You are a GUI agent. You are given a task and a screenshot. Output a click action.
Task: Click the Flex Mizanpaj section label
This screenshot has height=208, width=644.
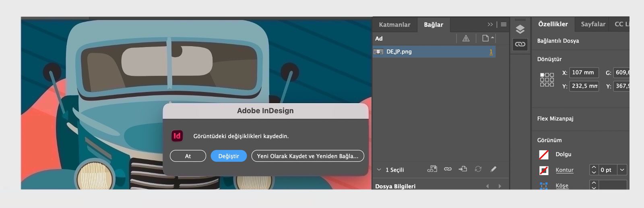(x=555, y=118)
